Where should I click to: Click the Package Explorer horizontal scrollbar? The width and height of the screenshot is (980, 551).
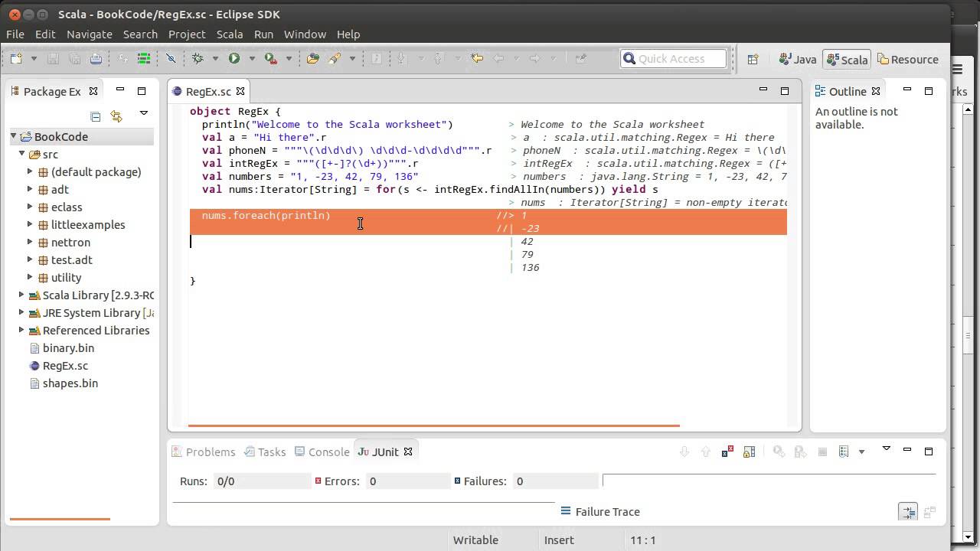coord(59,519)
